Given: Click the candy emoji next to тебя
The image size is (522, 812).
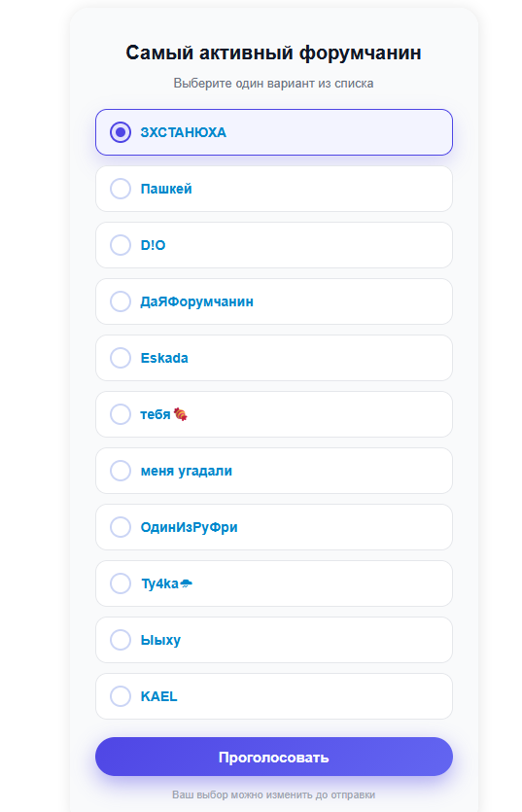Looking at the screenshot, I should point(180,414).
